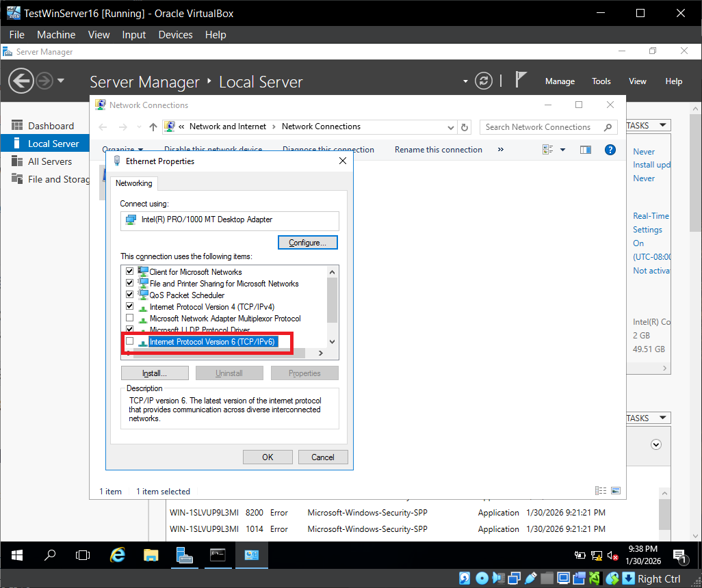
Task: Click the Network Connections help icon
Action: point(610,150)
